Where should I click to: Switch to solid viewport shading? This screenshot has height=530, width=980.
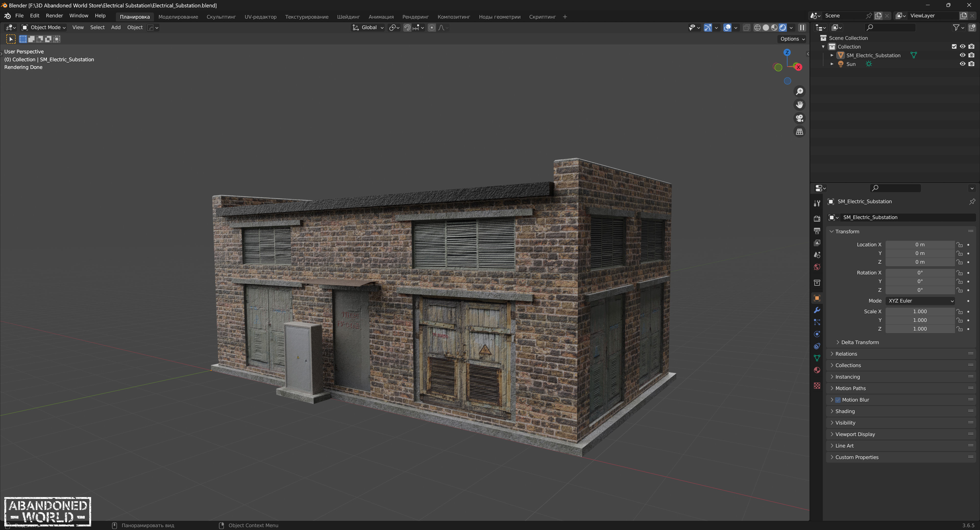(766, 27)
